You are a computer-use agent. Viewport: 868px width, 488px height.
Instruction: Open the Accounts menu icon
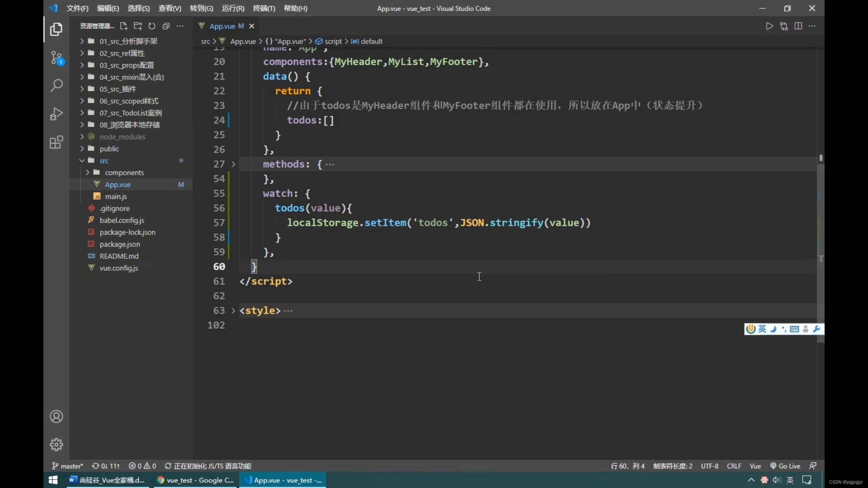56,416
